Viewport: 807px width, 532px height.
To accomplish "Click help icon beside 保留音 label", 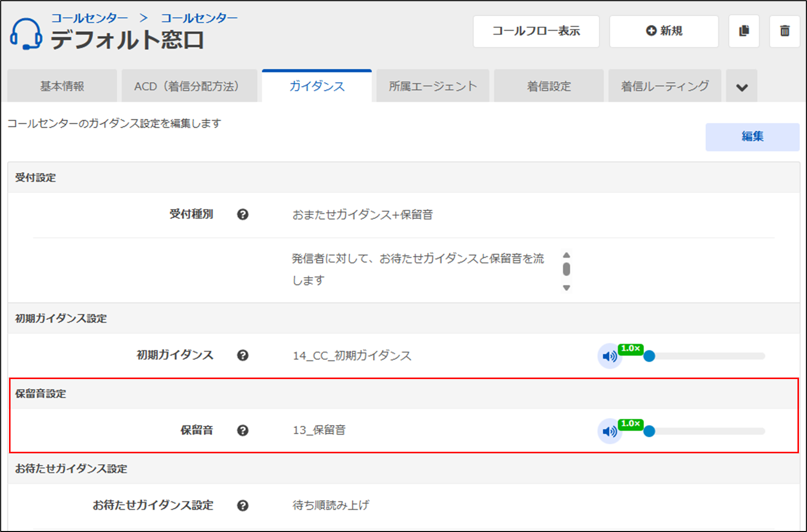I will pyautogui.click(x=243, y=431).
